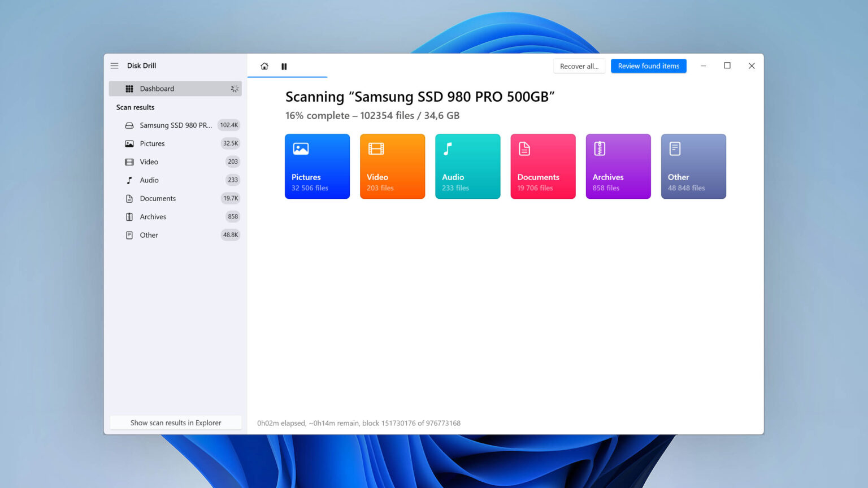Viewport: 868px width, 488px height.
Task: Select the Samsung SSD 980 PRO entry
Action: click(170, 125)
